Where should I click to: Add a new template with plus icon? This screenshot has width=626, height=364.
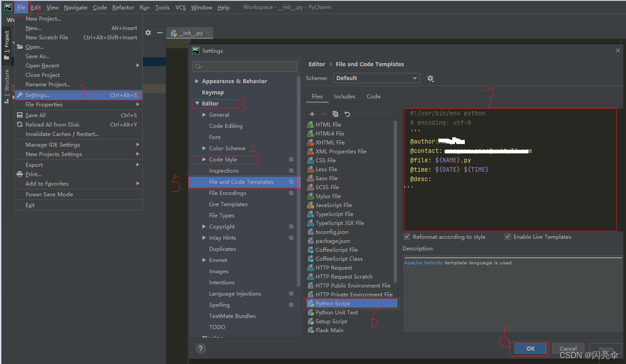coord(312,114)
